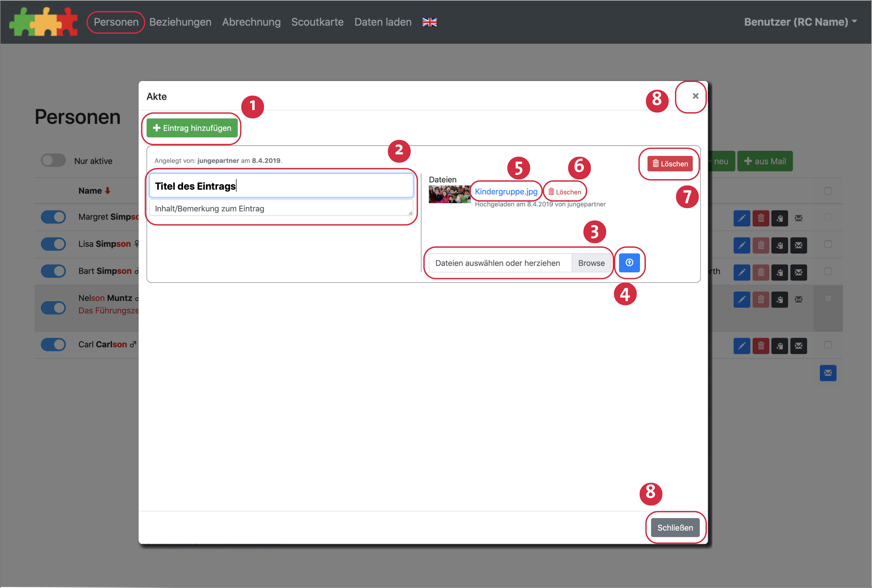Click the puzzle pieces app logo

tap(43, 22)
